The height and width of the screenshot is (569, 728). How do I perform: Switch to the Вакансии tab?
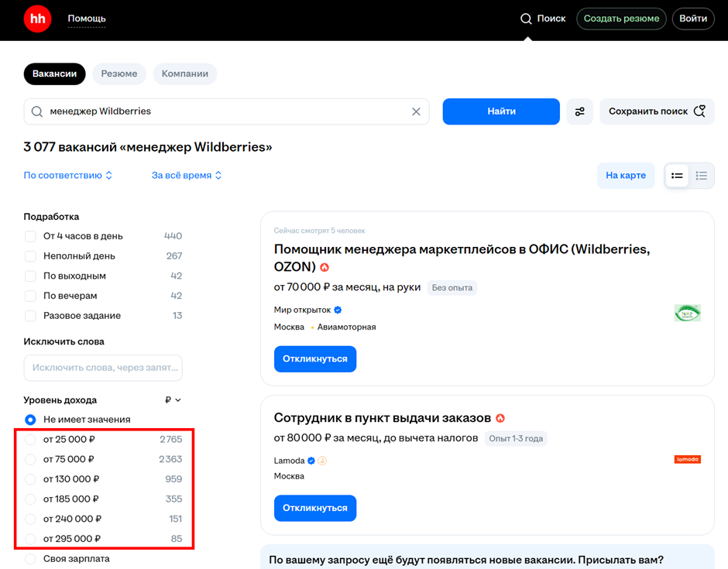tap(54, 74)
